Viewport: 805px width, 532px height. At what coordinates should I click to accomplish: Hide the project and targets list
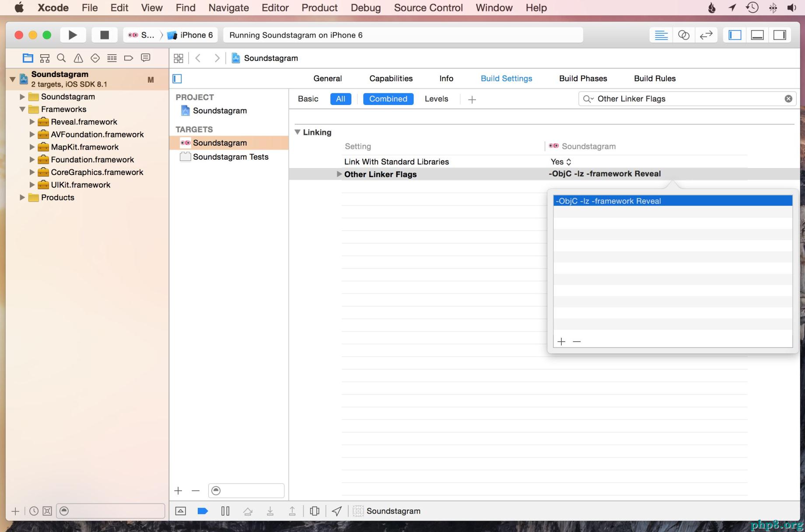coord(177,79)
